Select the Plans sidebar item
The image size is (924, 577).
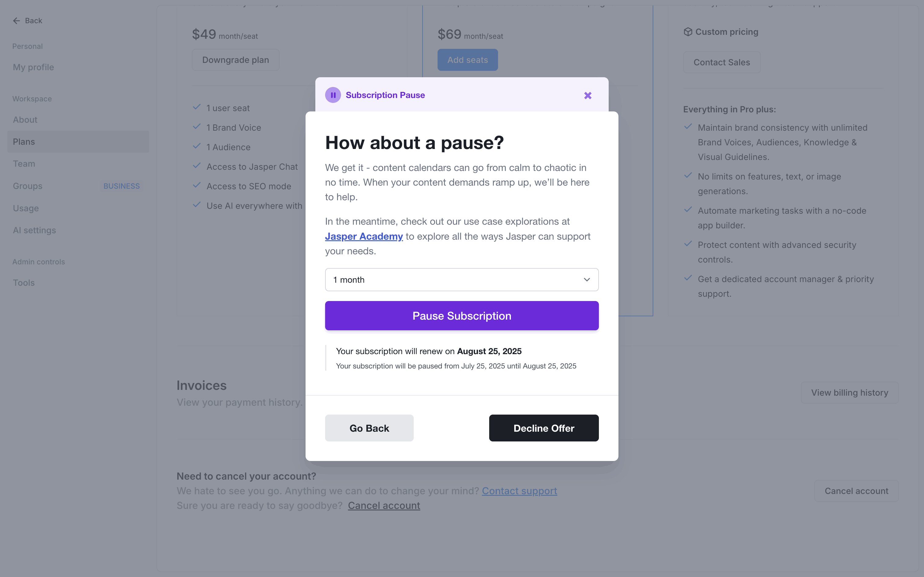click(24, 142)
